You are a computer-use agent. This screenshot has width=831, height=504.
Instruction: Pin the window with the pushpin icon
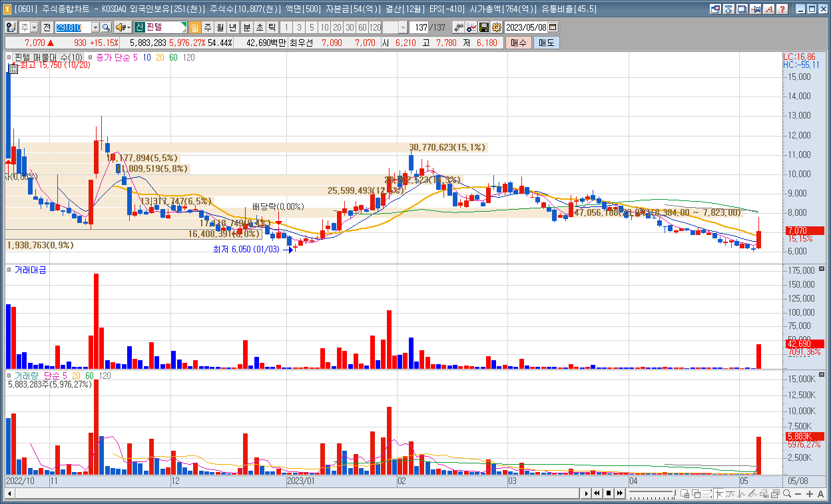click(x=755, y=9)
